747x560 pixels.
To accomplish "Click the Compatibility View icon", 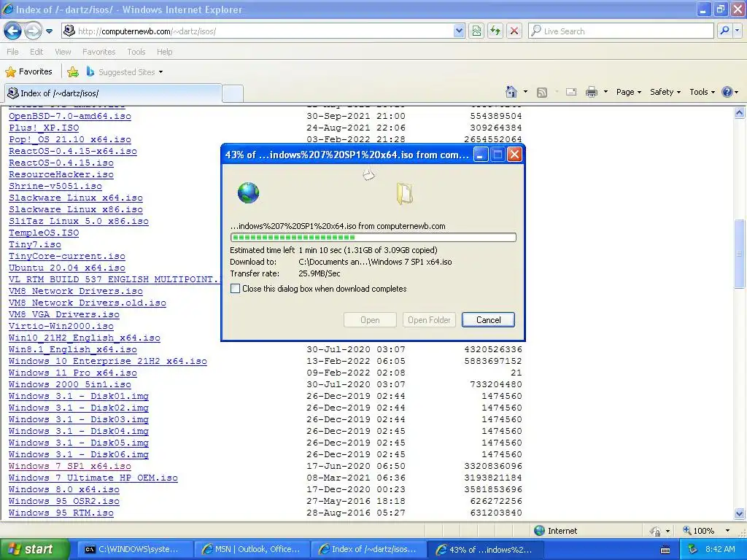I will [x=476, y=31].
